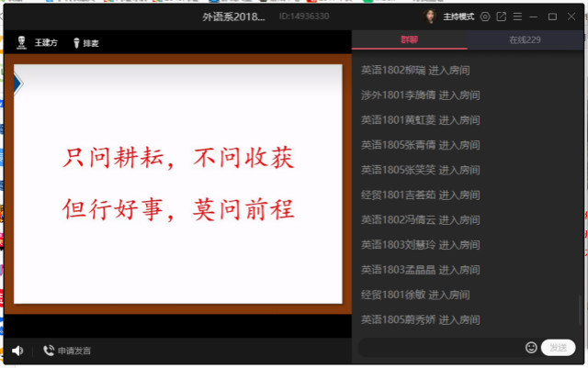Select chat line 英语1805张笑笑 进入房间
588x368 pixels.
pos(421,170)
